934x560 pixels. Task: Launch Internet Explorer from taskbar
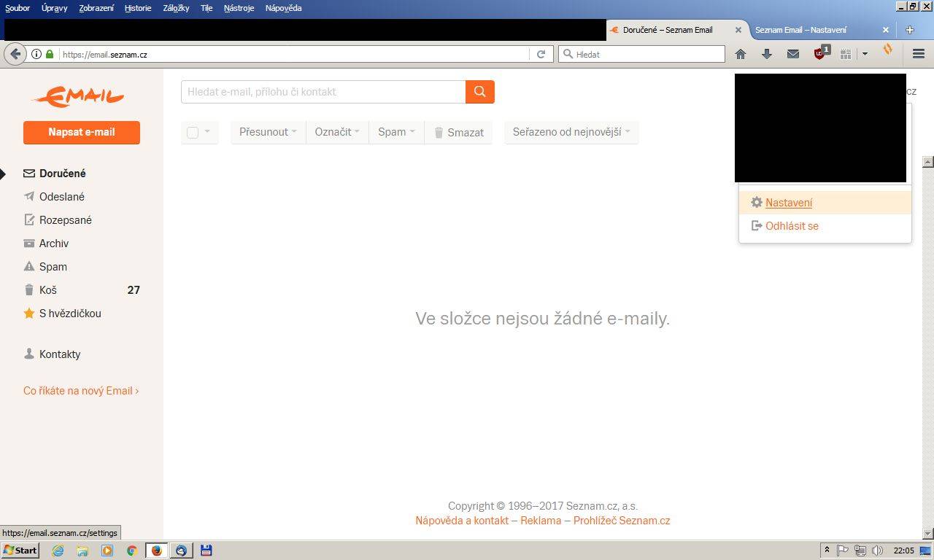(x=58, y=551)
